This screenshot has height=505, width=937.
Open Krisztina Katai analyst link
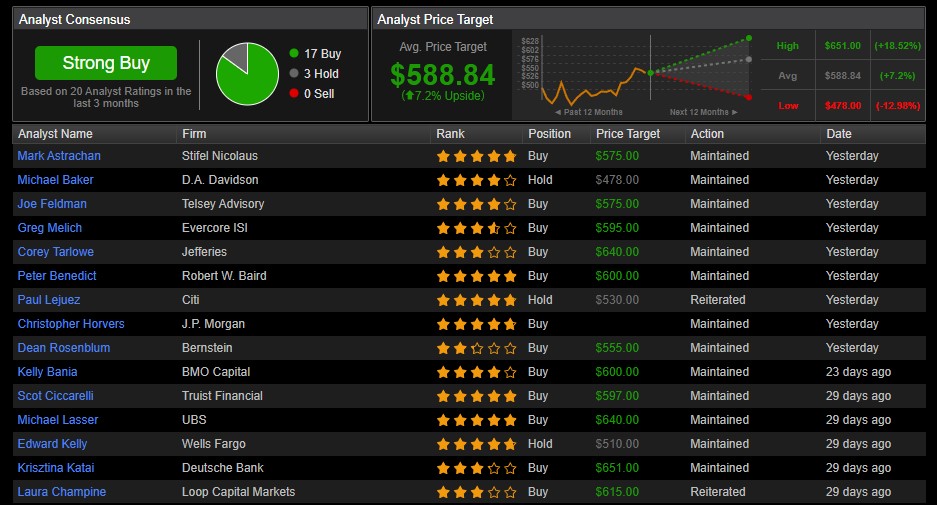pyautogui.click(x=56, y=467)
